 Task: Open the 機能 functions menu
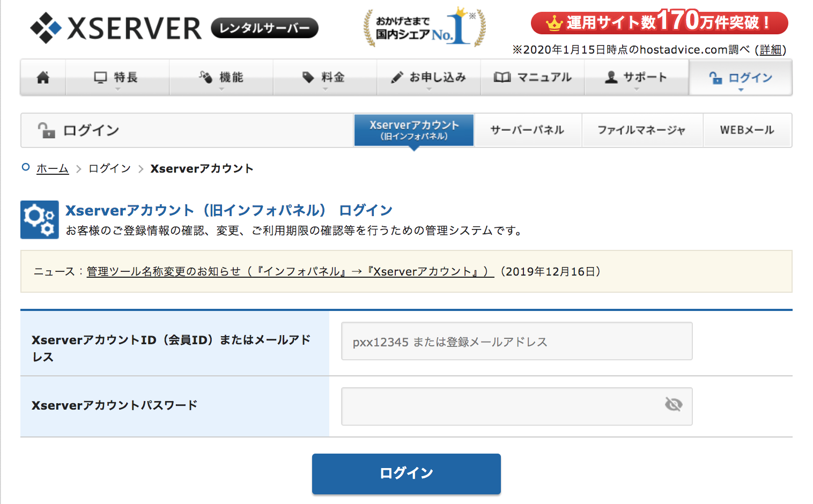click(221, 78)
